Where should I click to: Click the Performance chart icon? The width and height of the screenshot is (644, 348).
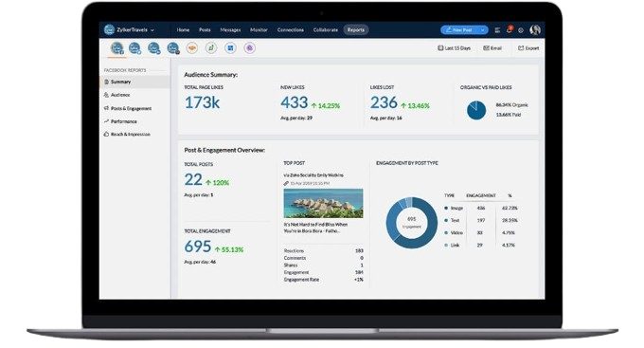coord(106,121)
